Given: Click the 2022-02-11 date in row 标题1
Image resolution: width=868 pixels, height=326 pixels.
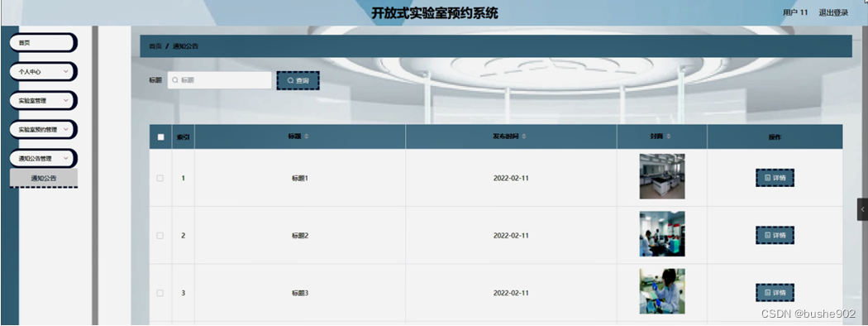Looking at the screenshot, I should click(511, 179).
